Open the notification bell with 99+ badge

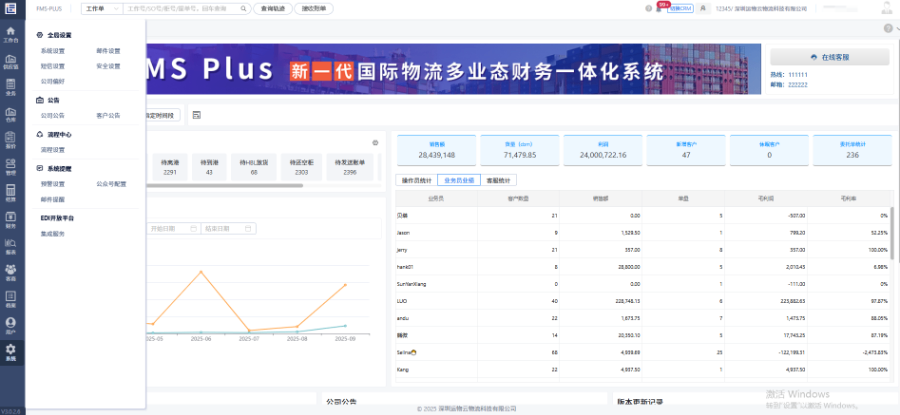click(x=658, y=8)
